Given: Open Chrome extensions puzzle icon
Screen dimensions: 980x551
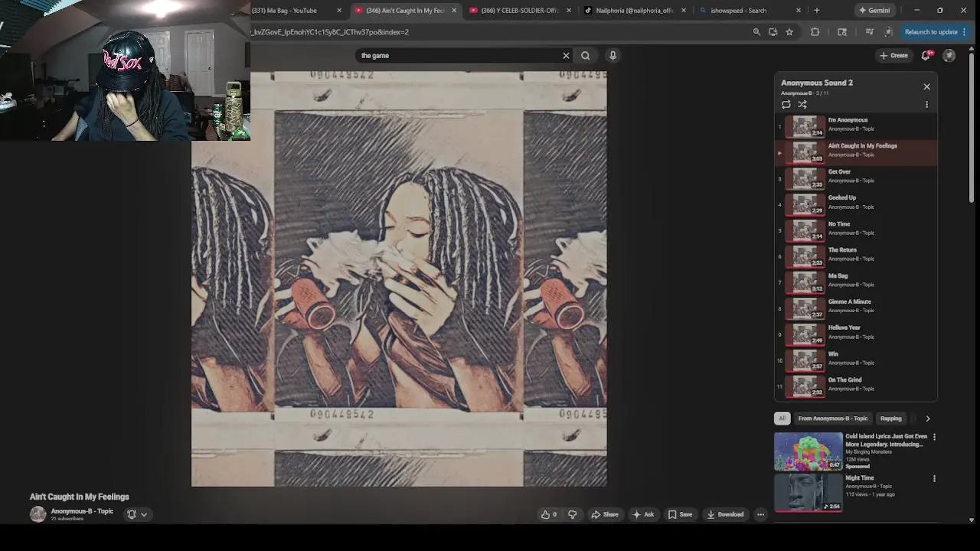Looking at the screenshot, I should tap(815, 32).
